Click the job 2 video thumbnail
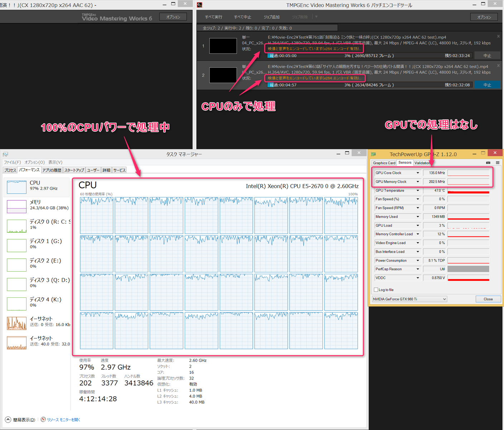 223,75
